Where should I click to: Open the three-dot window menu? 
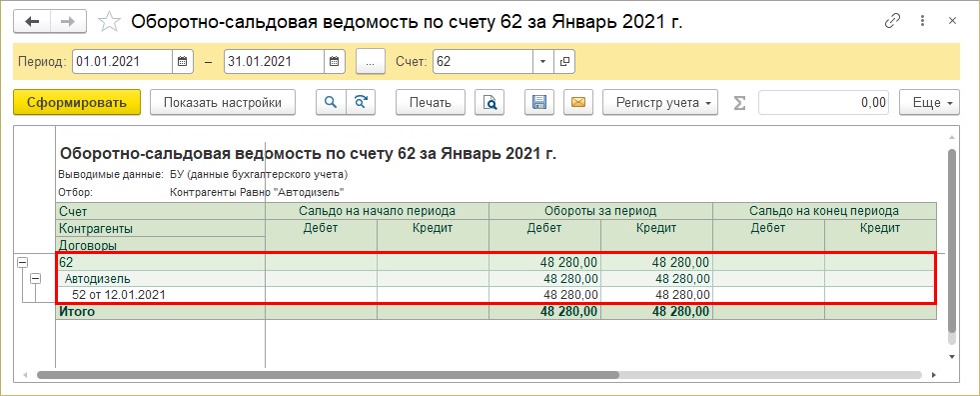pos(922,21)
